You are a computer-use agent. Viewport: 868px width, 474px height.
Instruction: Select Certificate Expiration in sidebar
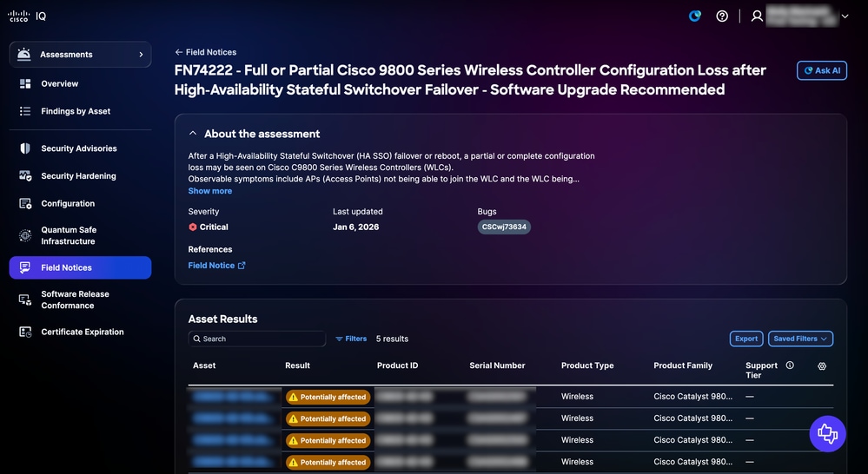(80, 332)
